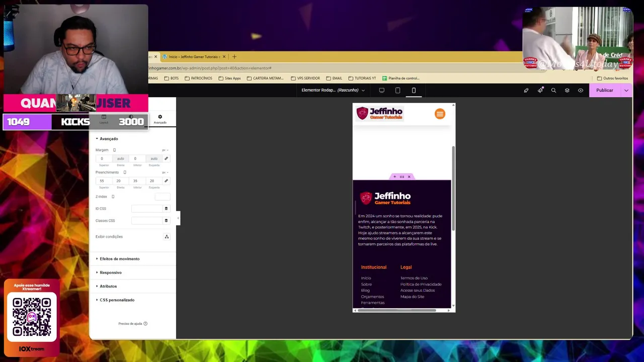Open the Preciso de ajuda link

coord(133,324)
